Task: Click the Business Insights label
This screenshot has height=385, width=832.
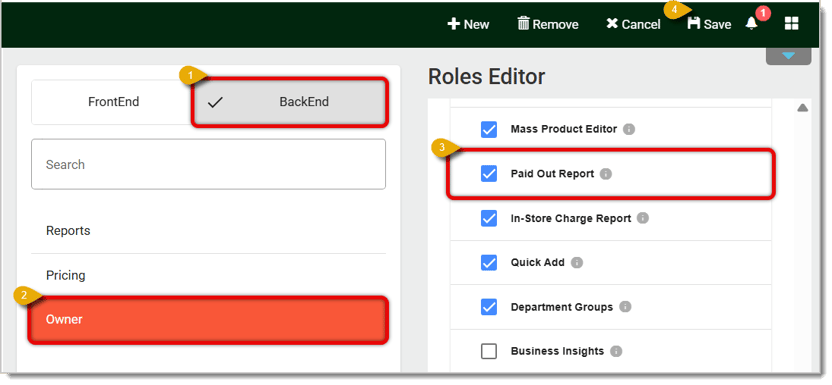Action: [557, 351]
